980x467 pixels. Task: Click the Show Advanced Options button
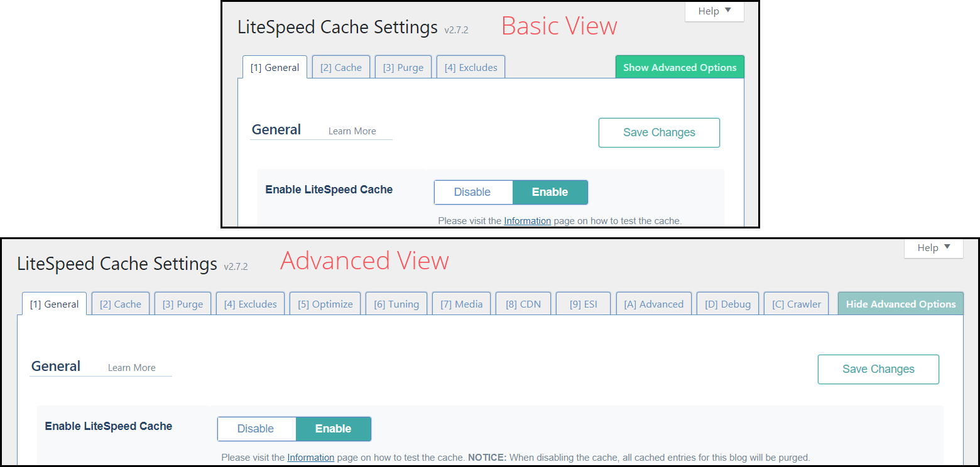tap(680, 67)
